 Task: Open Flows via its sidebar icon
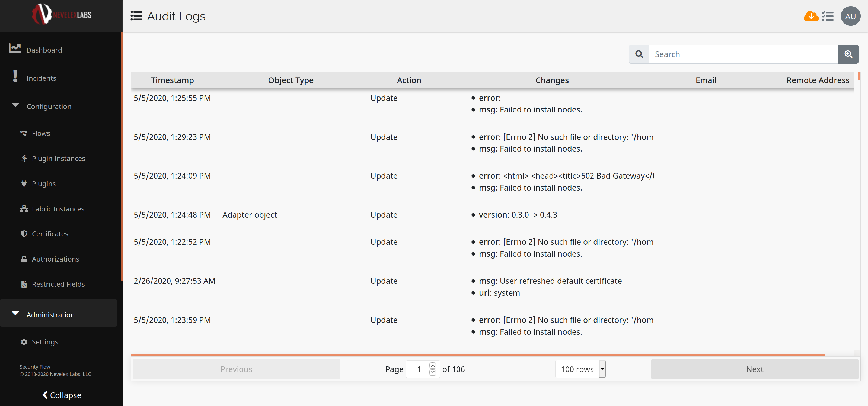pyautogui.click(x=24, y=133)
